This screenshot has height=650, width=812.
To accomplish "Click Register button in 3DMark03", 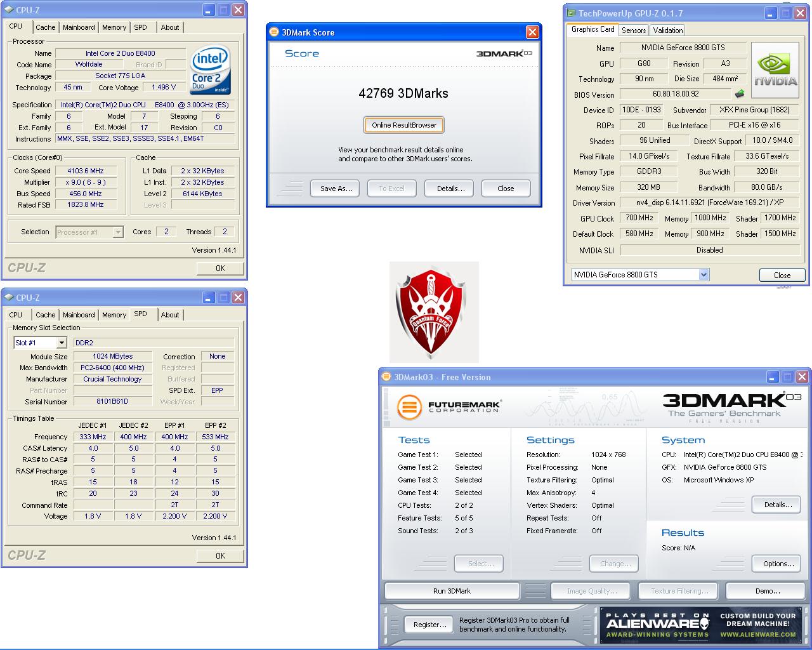I will tap(429, 625).
